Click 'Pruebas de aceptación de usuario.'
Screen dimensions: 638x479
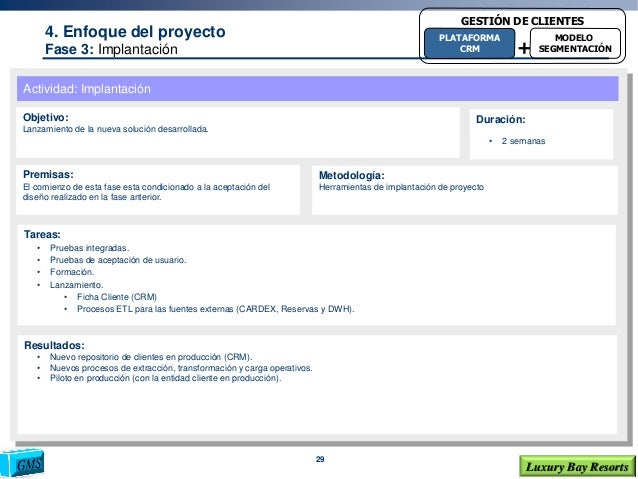coord(118,260)
